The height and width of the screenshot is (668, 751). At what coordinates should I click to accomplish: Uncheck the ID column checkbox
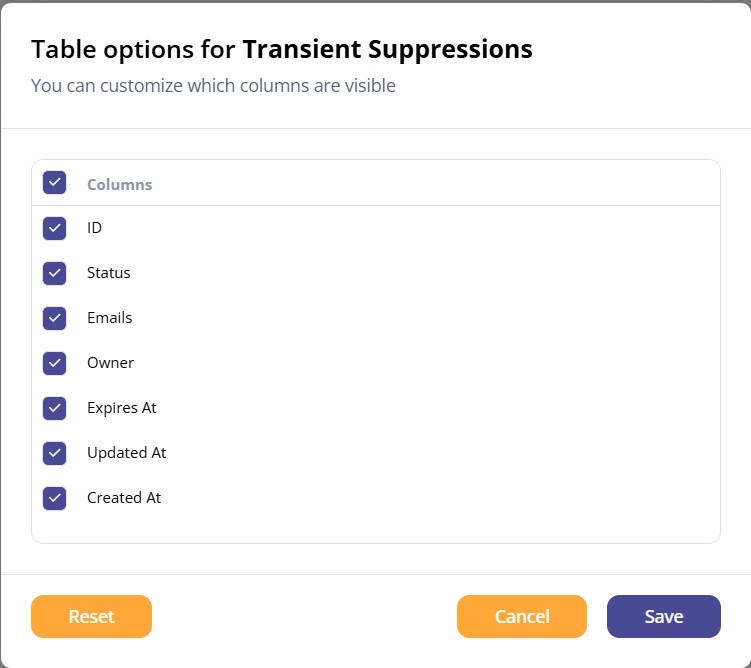coord(54,228)
